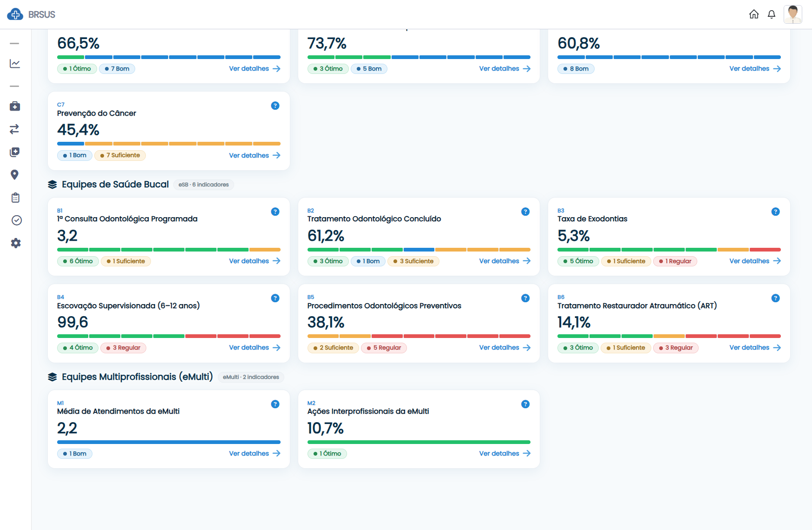Click the '8 Bom' badge
Screen dimensions: 812x530
(576, 69)
